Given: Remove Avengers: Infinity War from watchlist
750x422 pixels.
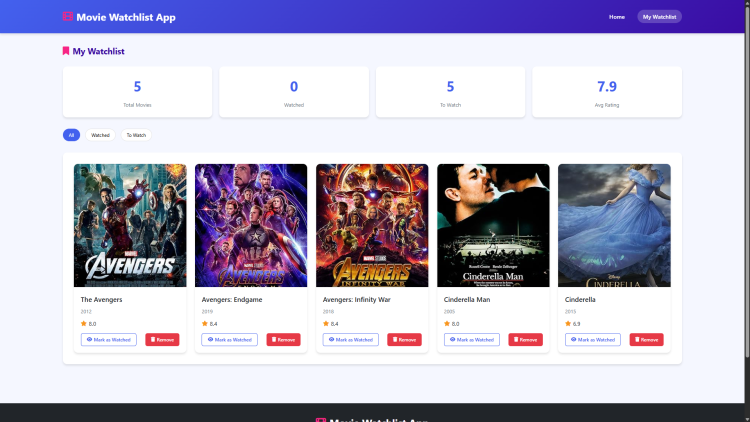Looking at the screenshot, I should click(404, 340).
